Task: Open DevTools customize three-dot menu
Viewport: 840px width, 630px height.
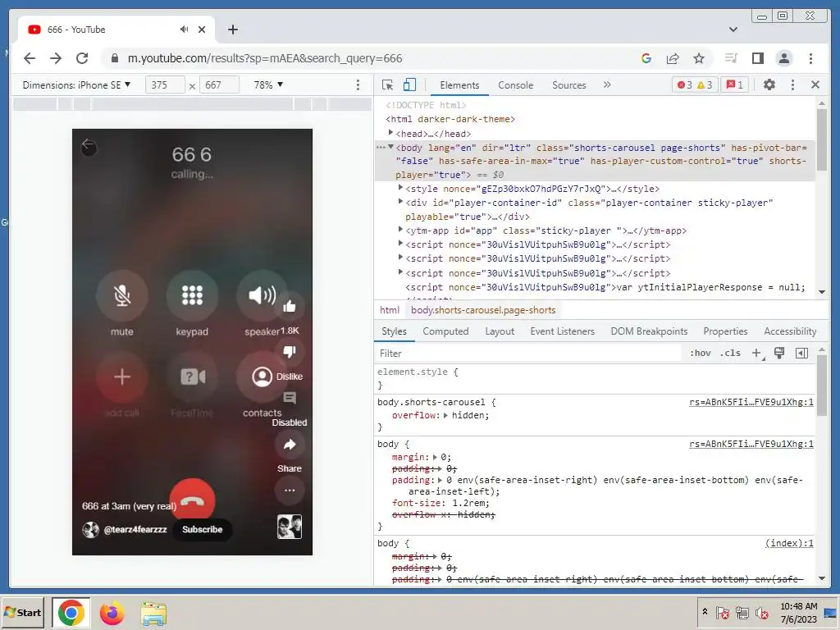Action: click(x=792, y=84)
